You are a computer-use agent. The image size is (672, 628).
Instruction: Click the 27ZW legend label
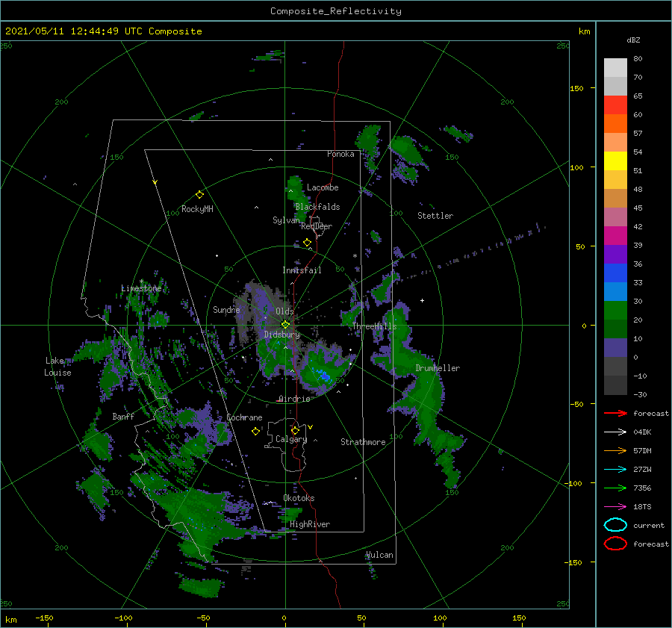[642, 470]
